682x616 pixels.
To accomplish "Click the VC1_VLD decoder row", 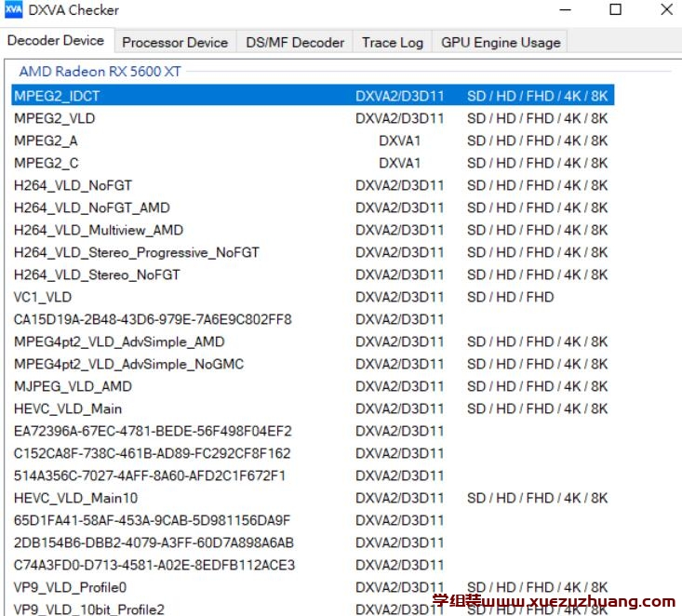I will point(43,297).
